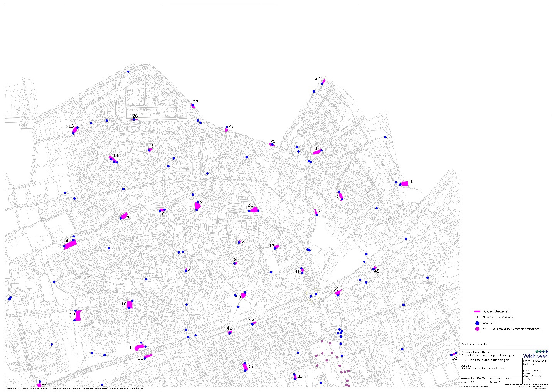The image size is (554, 392).
Task: Click the area marked 63
Action: coord(39,385)
